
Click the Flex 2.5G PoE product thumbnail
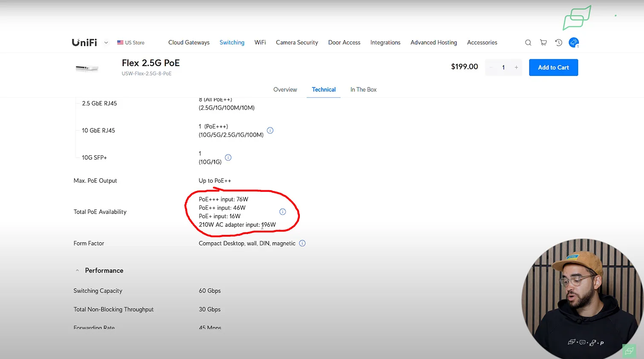(87, 68)
